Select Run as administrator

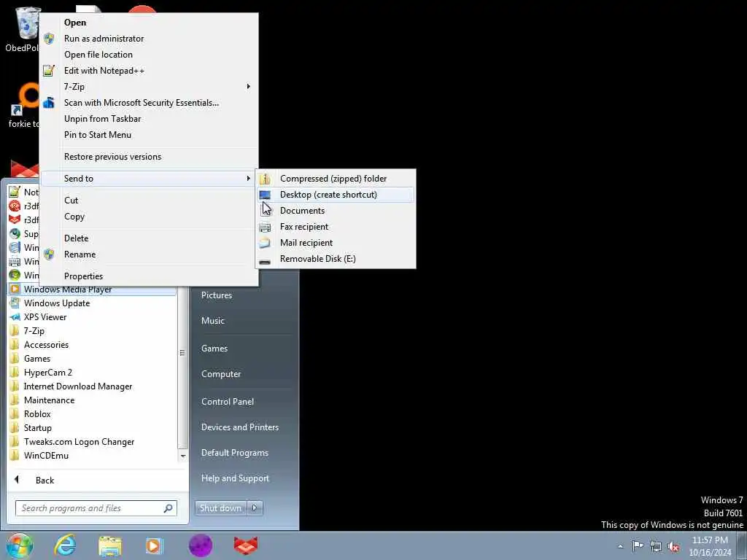(149, 39)
